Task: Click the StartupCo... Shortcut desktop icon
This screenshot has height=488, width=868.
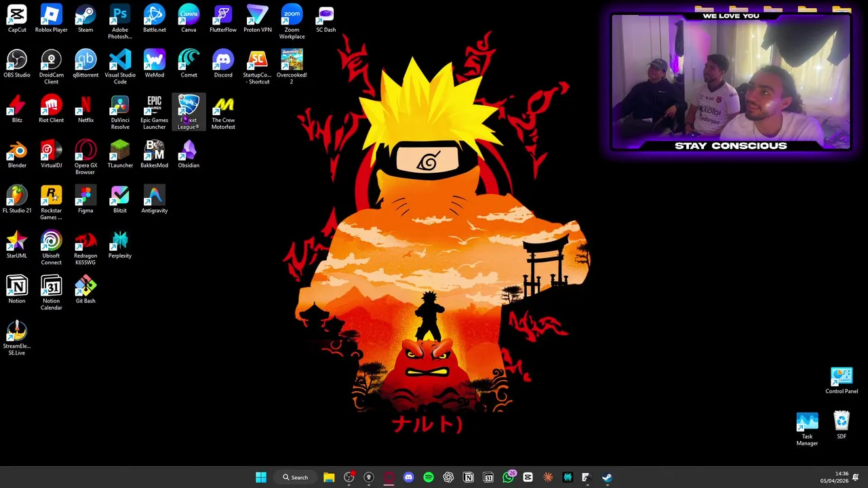Action: click(x=257, y=67)
